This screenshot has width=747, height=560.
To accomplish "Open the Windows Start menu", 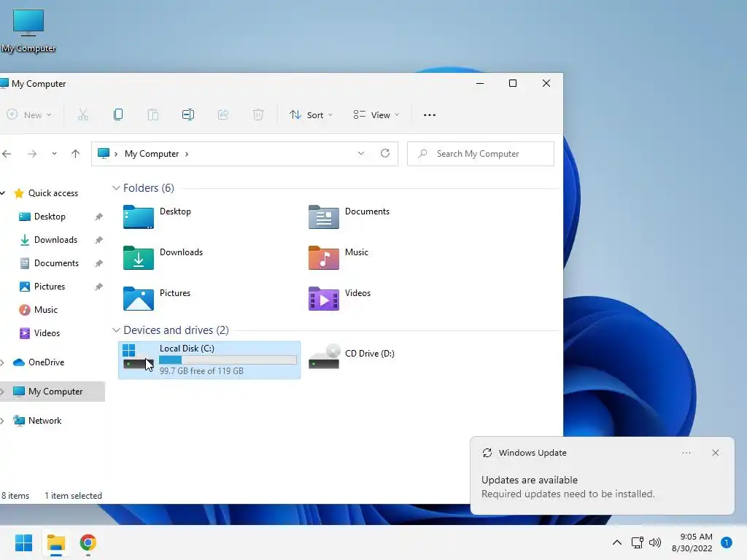I will [x=23, y=542].
